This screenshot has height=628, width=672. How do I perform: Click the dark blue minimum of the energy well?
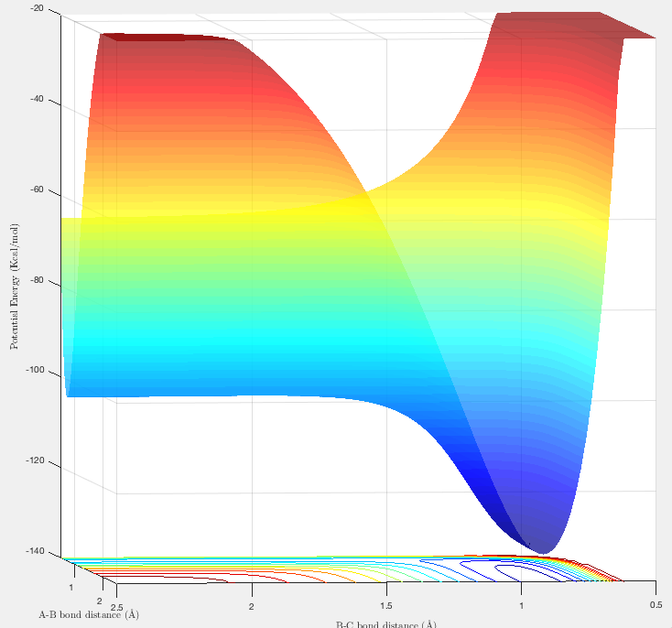tap(543, 548)
